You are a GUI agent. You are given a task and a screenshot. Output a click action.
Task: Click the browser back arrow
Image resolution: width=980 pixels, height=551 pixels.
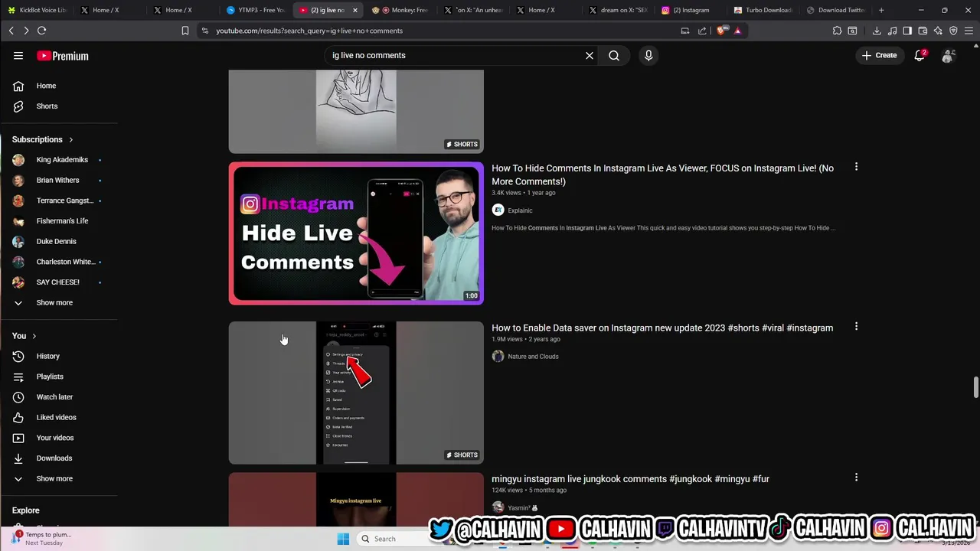[x=11, y=31]
